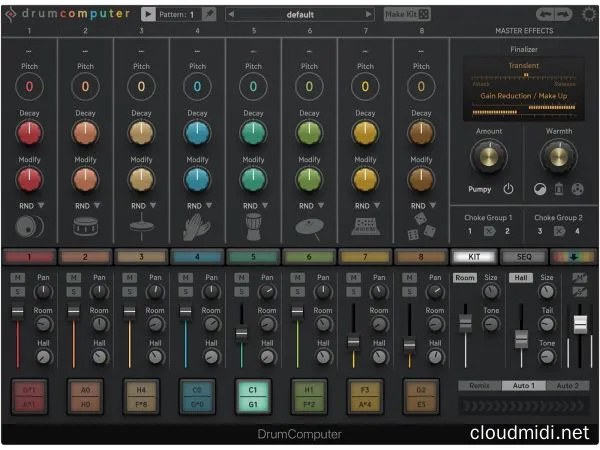The width and height of the screenshot is (600, 450).
Task: Select the snare drum icon on channel 2
Action: 85,227
